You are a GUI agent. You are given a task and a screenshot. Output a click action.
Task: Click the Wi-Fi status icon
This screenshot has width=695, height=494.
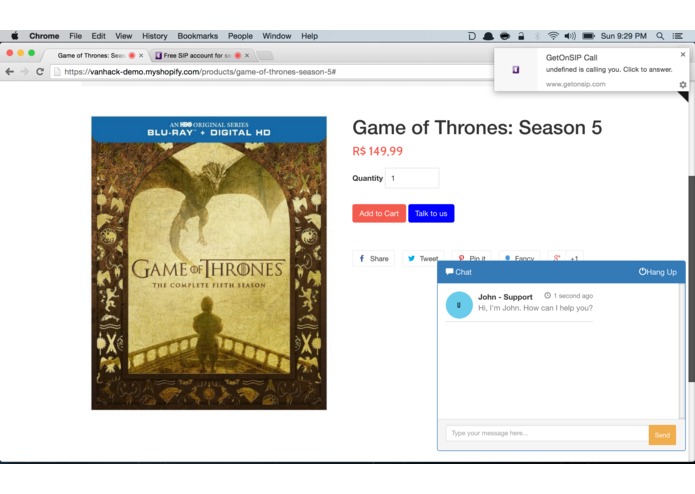point(553,36)
